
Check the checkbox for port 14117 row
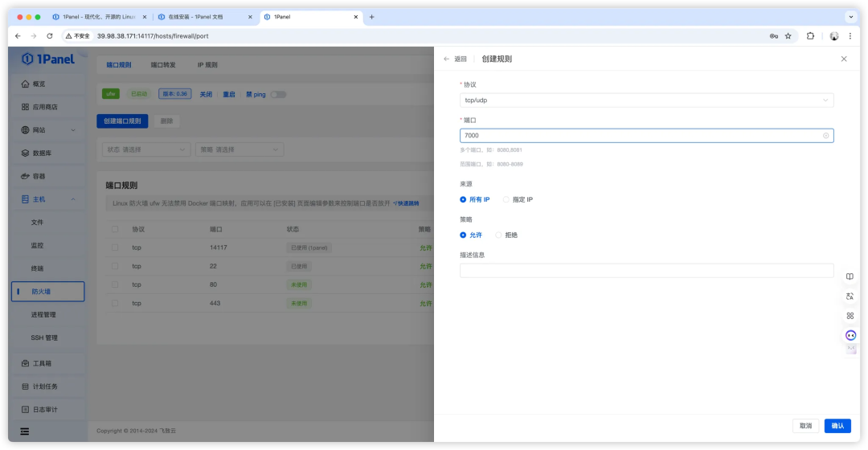[115, 248]
